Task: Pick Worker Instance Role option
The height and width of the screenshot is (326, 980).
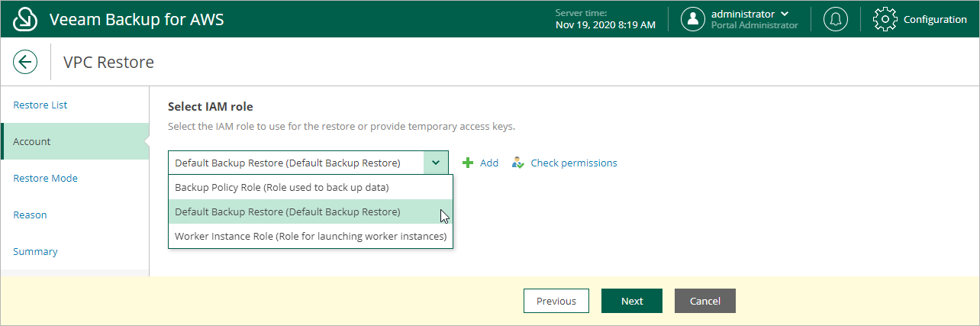Action: (x=311, y=236)
